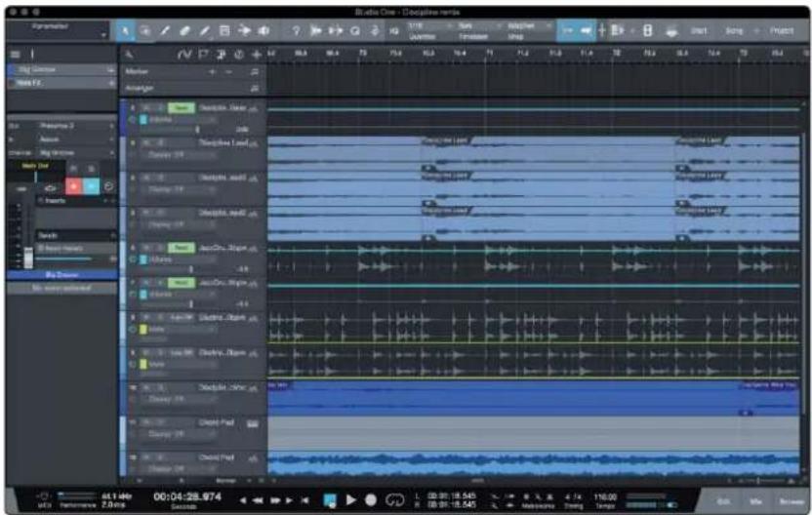This screenshot has width=812, height=515.
Task: Switch to the Project tab
Action: [x=782, y=31]
